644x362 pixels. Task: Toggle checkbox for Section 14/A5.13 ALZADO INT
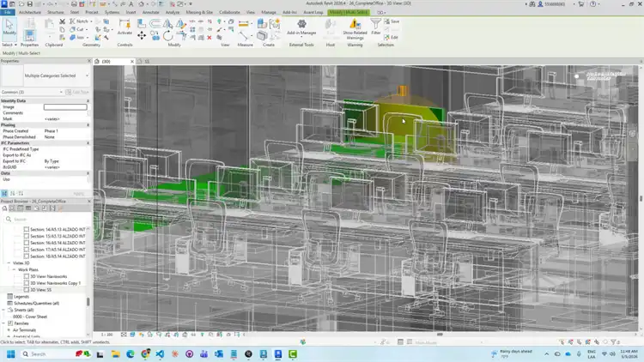pyautogui.click(x=27, y=229)
